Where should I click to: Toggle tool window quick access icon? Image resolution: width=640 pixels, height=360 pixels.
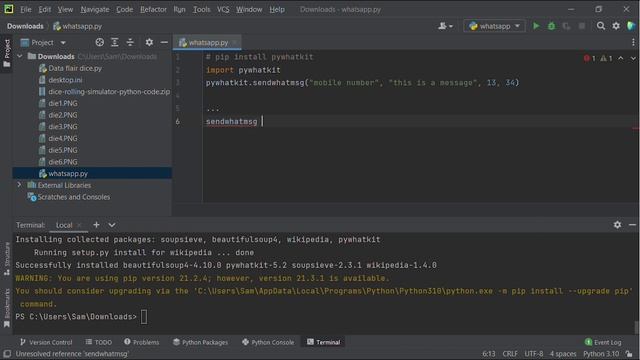7,354
